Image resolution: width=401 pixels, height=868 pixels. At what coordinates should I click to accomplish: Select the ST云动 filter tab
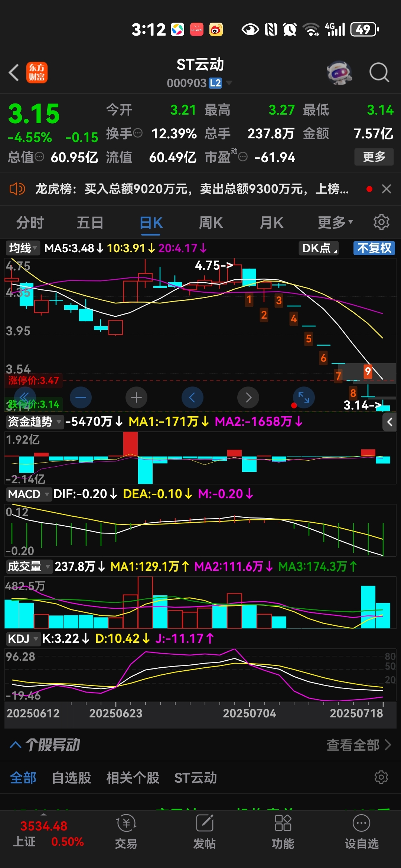point(196,777)
